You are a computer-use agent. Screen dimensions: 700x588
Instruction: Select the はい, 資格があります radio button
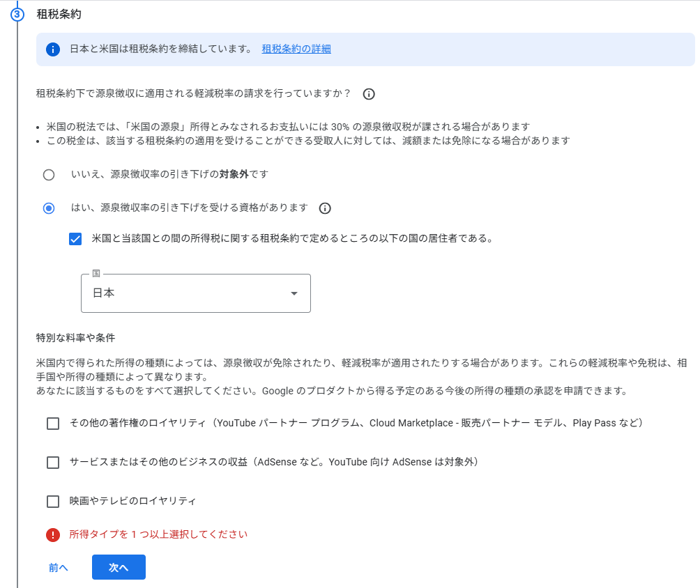click(x=49, y=208)
